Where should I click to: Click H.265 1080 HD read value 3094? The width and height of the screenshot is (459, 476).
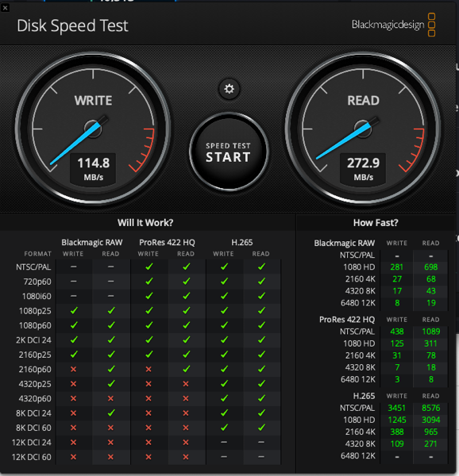430,420
